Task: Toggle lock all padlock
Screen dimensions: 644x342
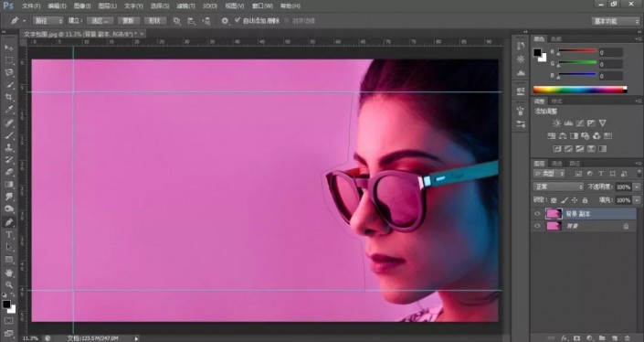Action: pyautogui.click(x=585, y=200)
